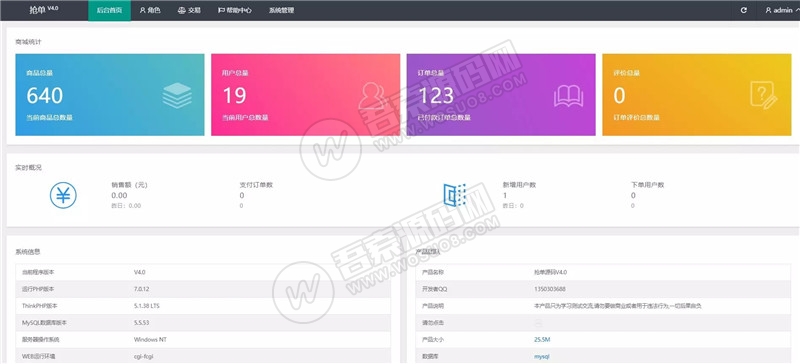Click the refresh icon in top bar
Viewport: 800px width, 364px height.
(743, 10)
